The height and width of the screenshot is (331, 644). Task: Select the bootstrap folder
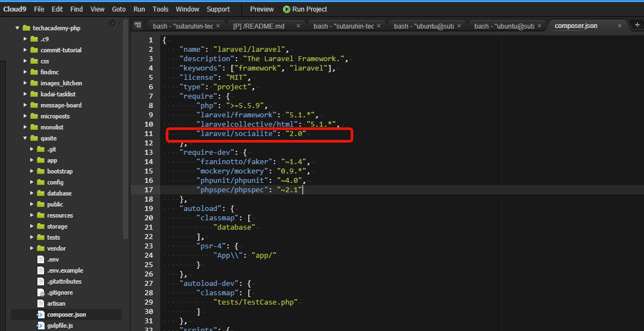click(x=60, y=171)
